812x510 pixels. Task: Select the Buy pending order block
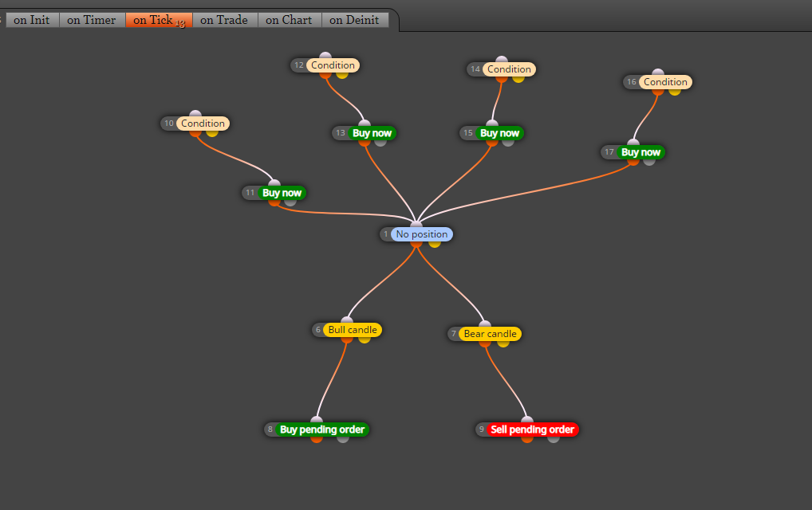tap(322, 430)
